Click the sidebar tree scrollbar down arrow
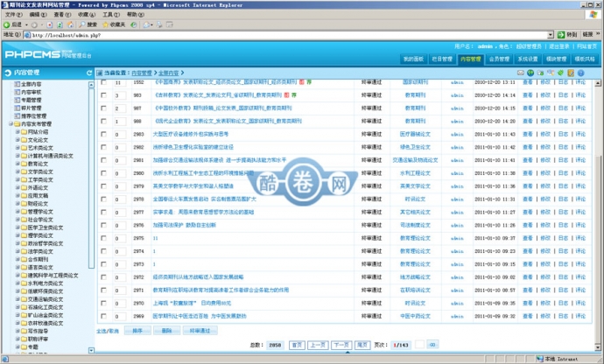This screenshot has height=364, width=604. pos(91,350)
